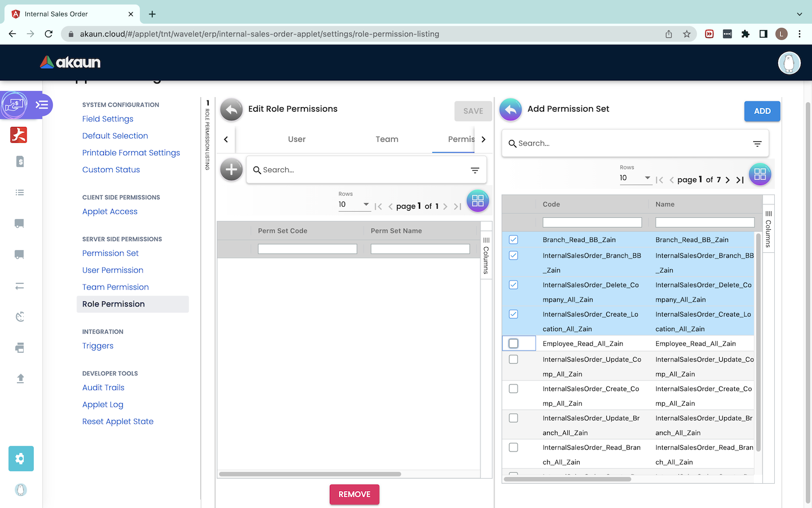The width and height of the screenshot is (812, 508).
Task: Click back arrow beside Add Permission Set
Action: [510, 110]
